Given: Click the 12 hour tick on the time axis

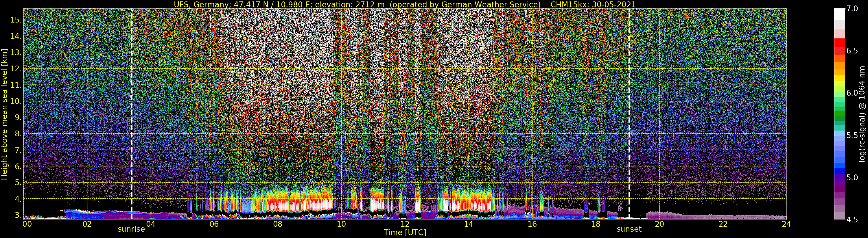Looking at the screenshot, I should click(405, 224).
